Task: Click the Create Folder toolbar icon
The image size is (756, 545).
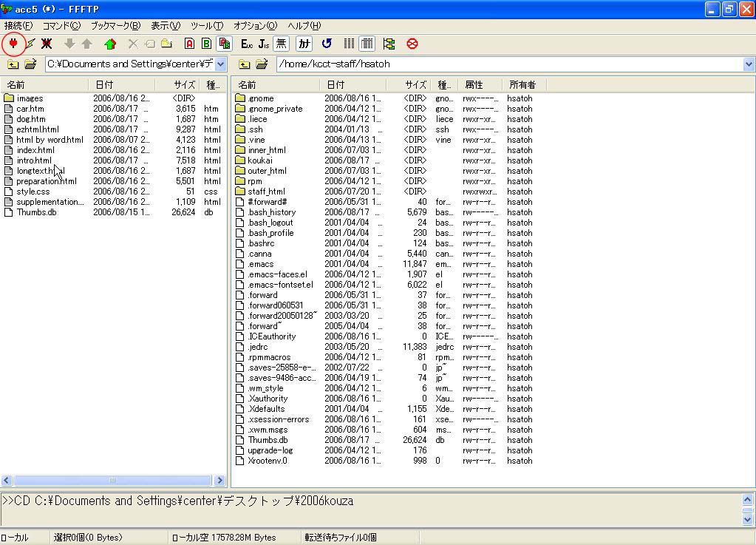Action: coord(167,44)
